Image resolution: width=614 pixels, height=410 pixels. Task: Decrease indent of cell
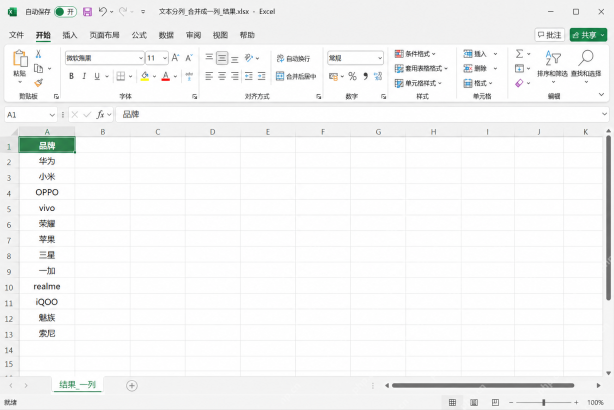249,76
